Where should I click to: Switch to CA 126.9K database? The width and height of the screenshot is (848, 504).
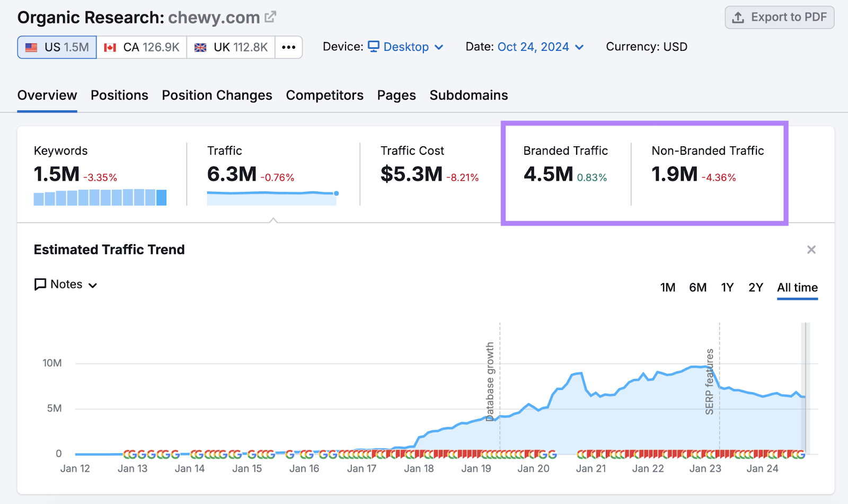[142, 47]
